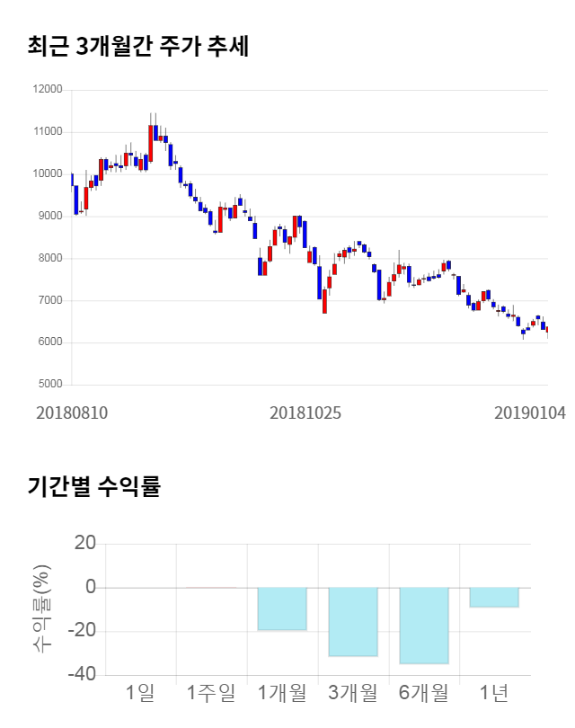Click the 12000 price axis label
This screenshot has height=728, width=575.
click(47, 90)
